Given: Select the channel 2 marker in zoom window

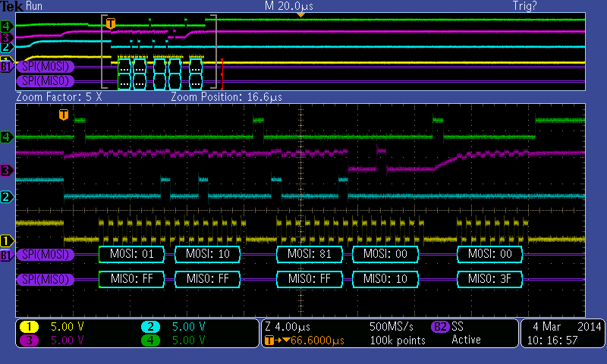Looking at the screenshot, I should pos(7,197).
